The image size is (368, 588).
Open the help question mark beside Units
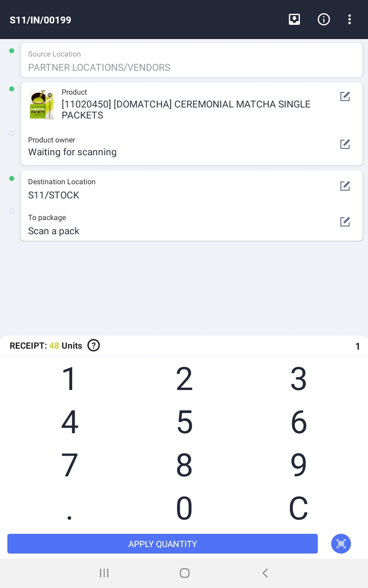pyautogui.click(x=94, y=345)
